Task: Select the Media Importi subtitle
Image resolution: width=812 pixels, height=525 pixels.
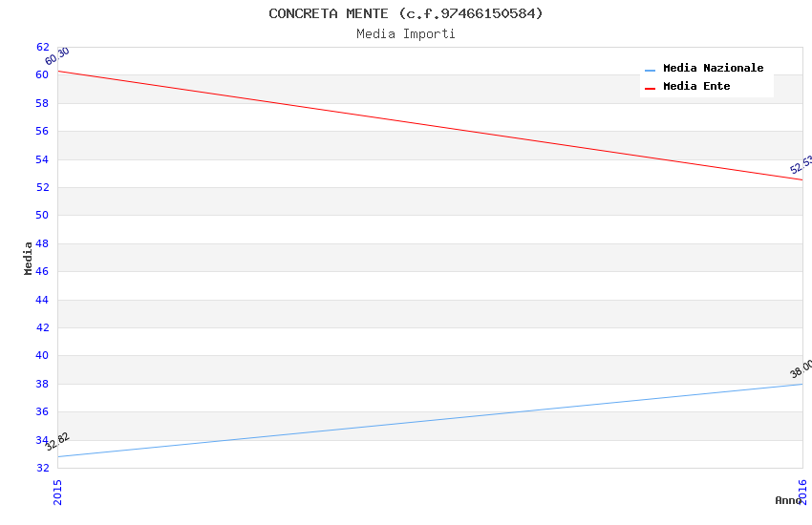Action: pyautogui.click(x=405, y=33)
